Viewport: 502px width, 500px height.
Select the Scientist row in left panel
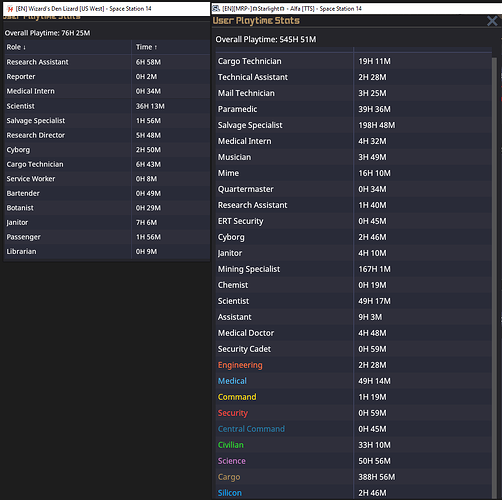tap(107, 106)
